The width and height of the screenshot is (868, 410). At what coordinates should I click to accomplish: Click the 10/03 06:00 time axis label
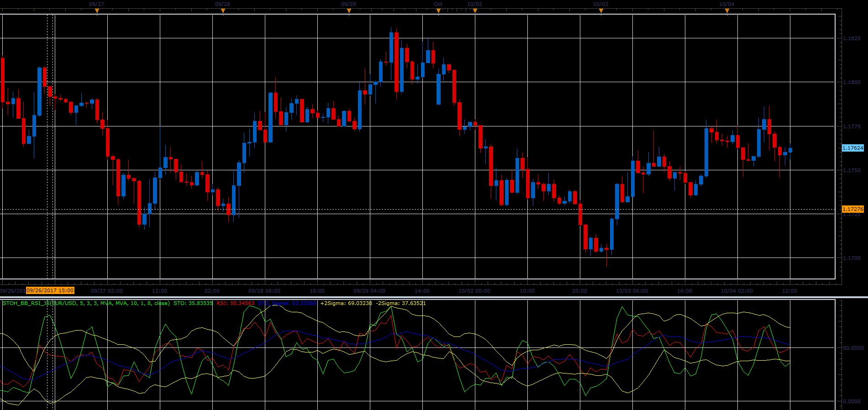pos(632,291)
